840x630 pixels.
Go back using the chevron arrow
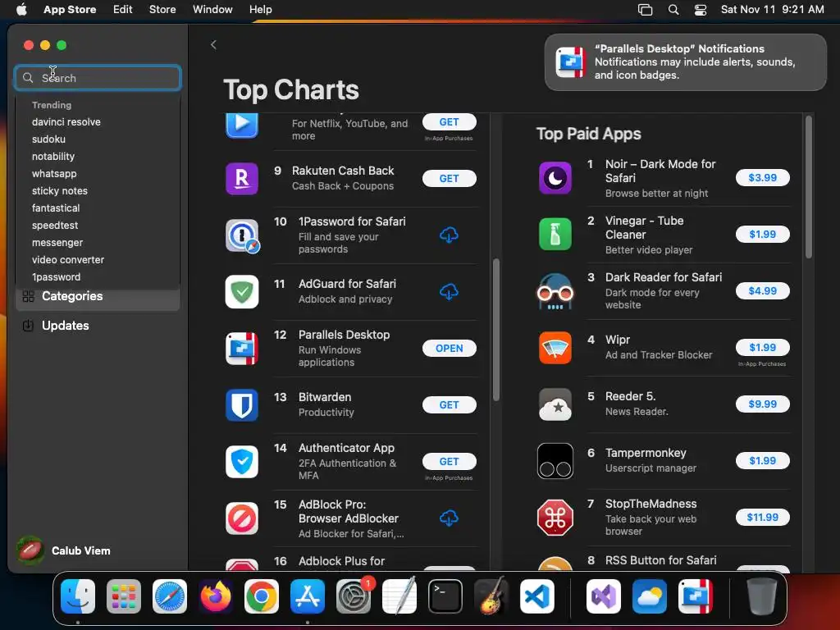213,45
